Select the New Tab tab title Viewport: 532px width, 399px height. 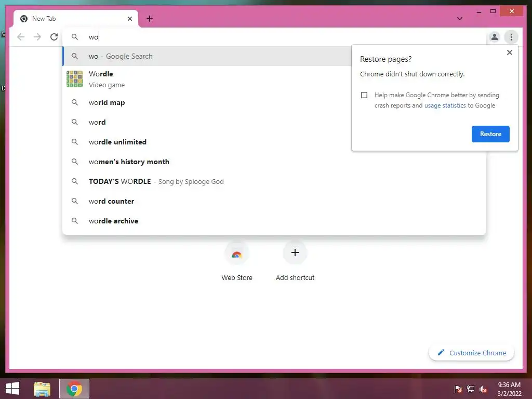pos(44,19)
